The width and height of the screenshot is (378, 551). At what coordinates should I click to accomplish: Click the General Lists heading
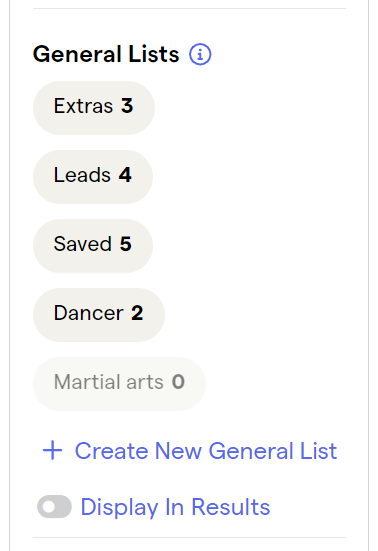106,54
